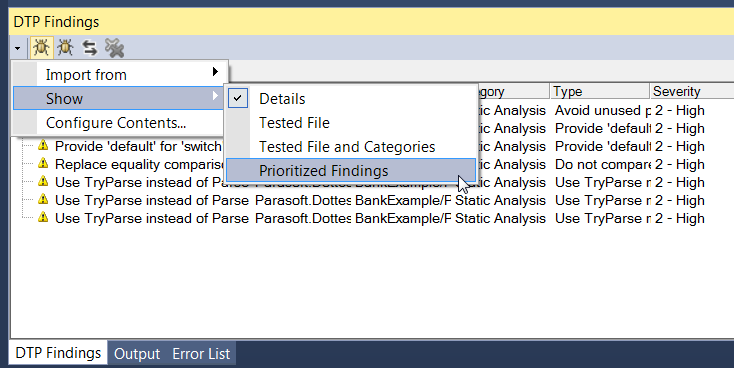Select the DTP Findings bottom tab

(58, 353)
